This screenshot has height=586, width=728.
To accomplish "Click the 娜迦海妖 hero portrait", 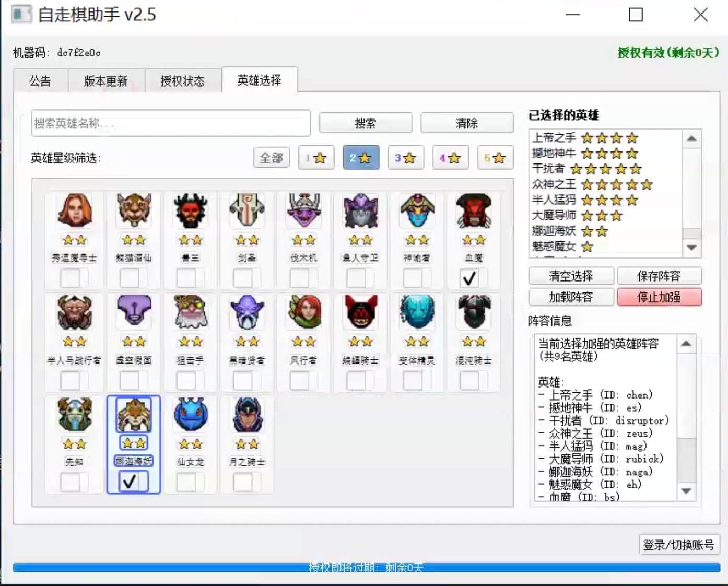I will tap(134, 414).
